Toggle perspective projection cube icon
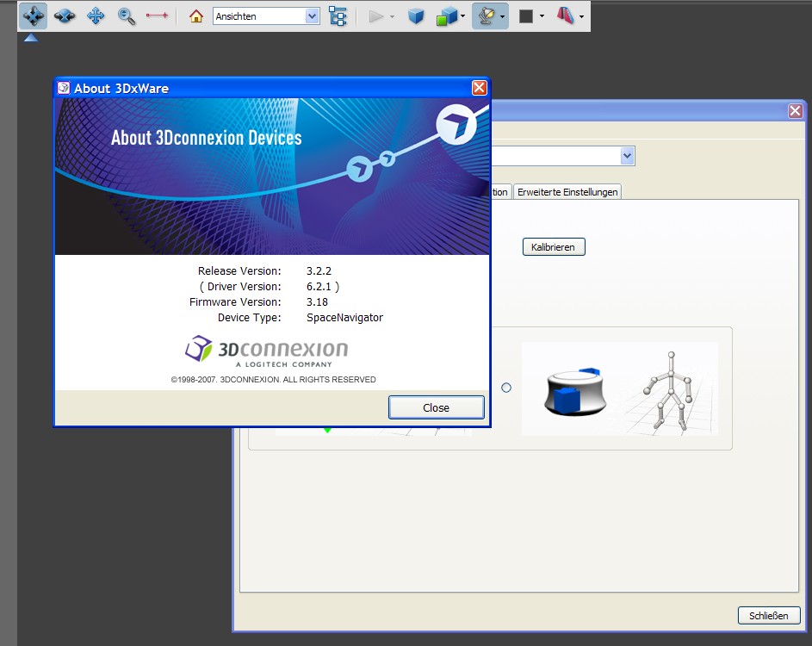 coord(416,16)
